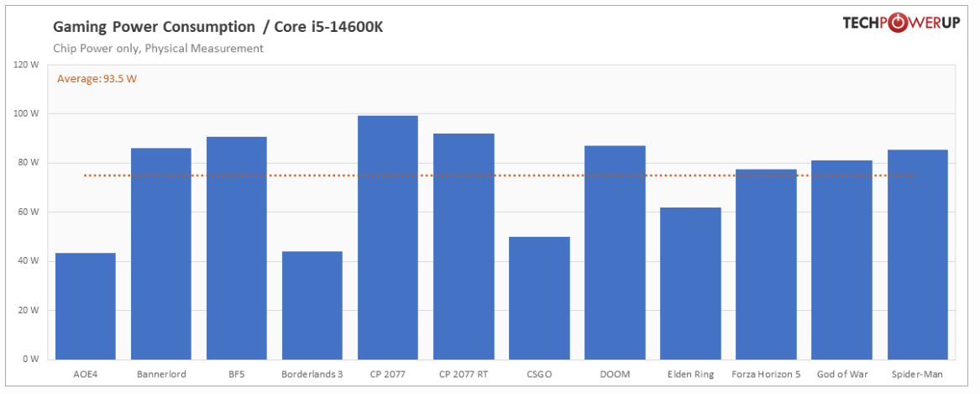Click the subtitle 'Chip Power only, Physical Measurement'
Screen dimensions: 980x394
158,48
